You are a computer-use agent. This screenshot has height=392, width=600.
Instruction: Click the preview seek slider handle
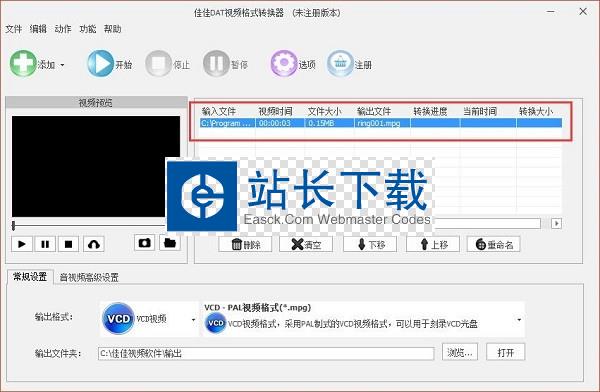13,225
